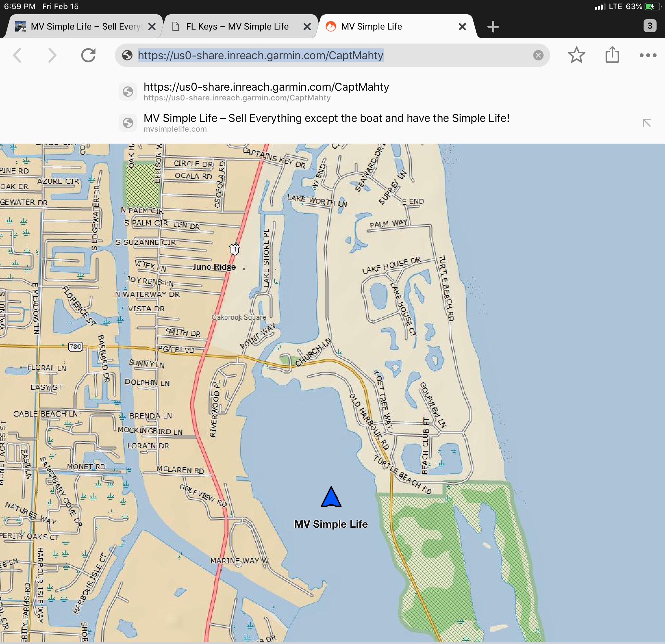Tap the browser back arrow
This screenshot has height=644, width=665.
(18, 55)
